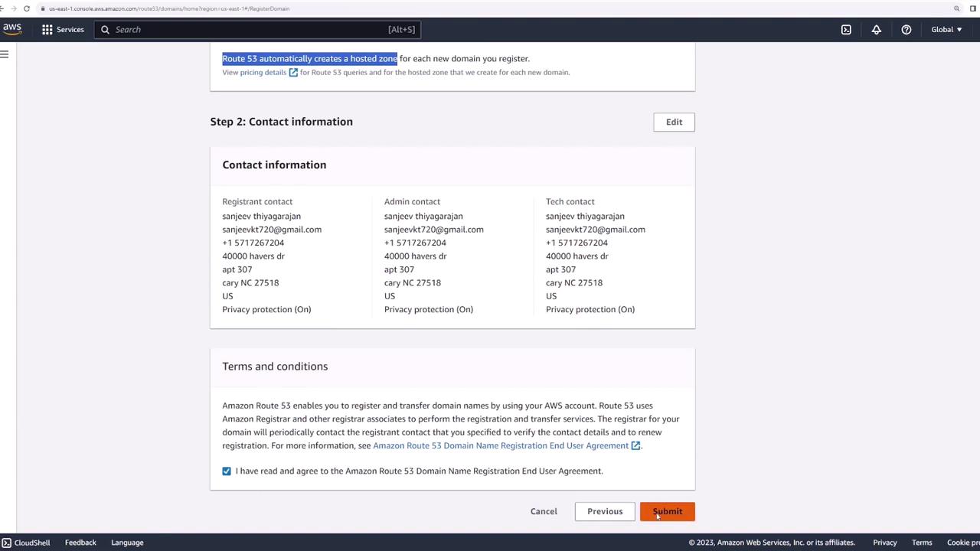
Task: Cancel the domain registration
Action: pos(544,511)
